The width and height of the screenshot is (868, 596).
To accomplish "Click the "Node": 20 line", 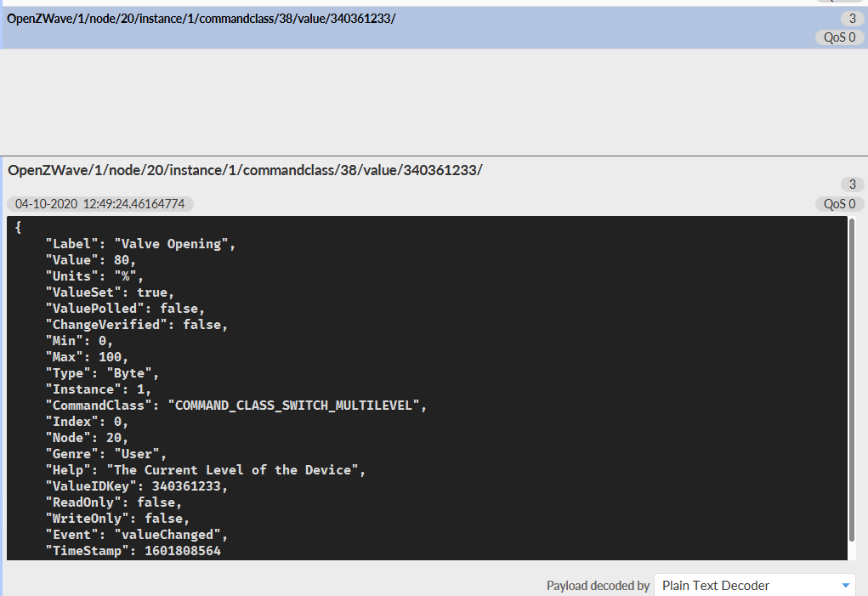I will coord(87,438).
